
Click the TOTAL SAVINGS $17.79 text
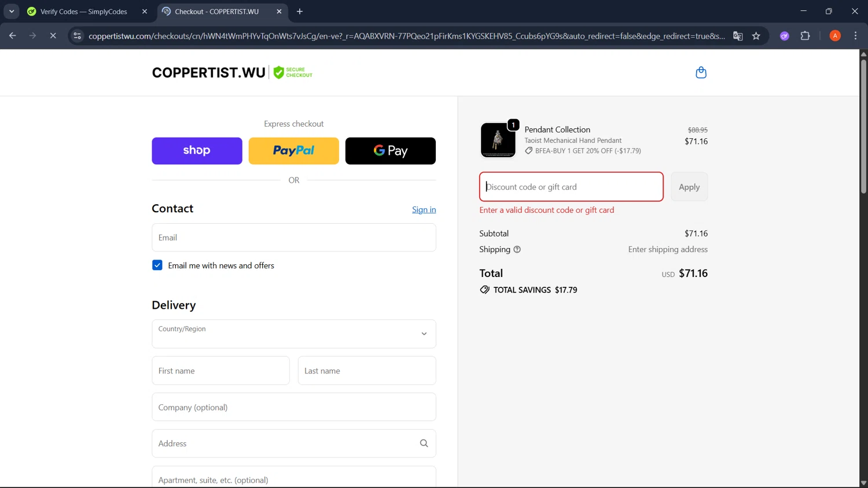(x=535, y=290)
